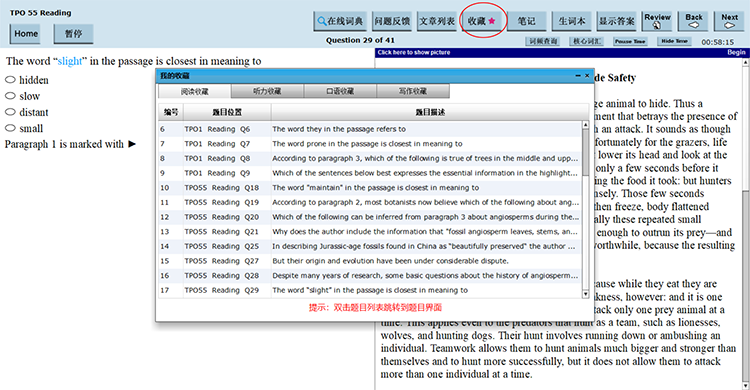Click the favorites list scroll down arrow
Screen dimensions: 750x390
(585, 294)
